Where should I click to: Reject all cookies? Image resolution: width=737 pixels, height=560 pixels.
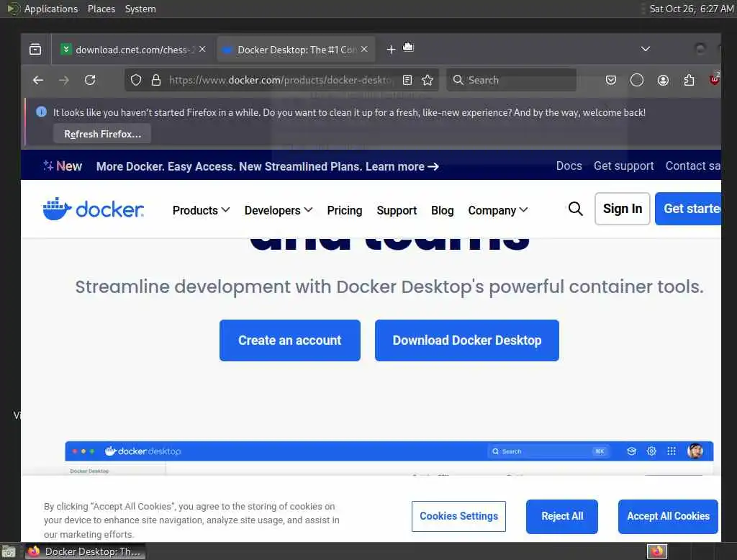click(562, 516)
